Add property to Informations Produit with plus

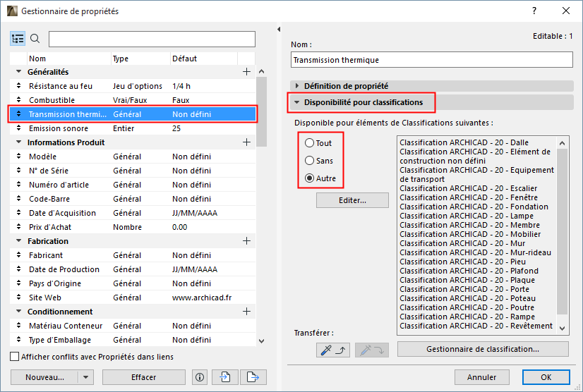click(246, 142)
